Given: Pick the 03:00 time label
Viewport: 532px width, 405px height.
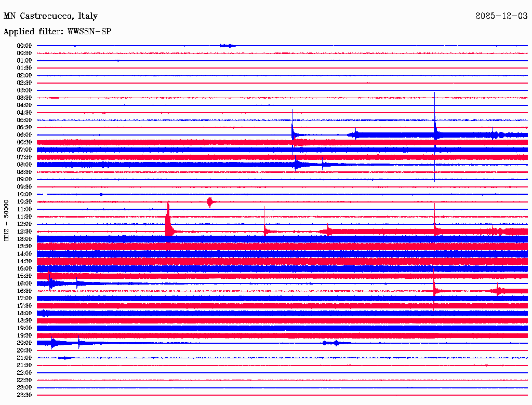Looking at the screenshot, I should (24, 90).
